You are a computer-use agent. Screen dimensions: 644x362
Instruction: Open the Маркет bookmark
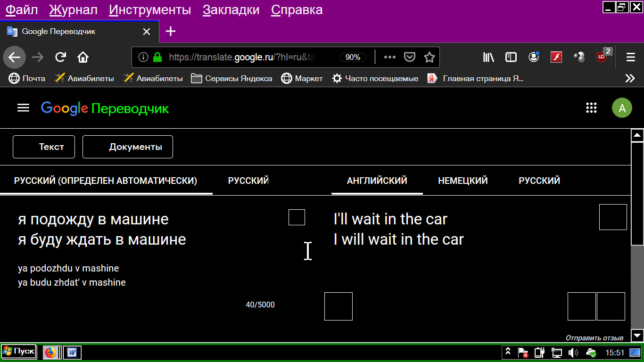coord(302,79)
